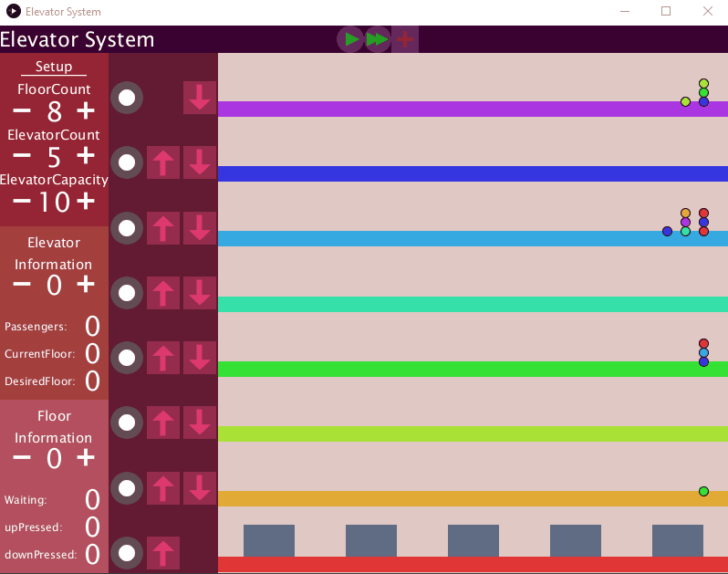Select the middle elevator car
The height and width of the screenshot is (574, 728).
click(473, 540)
